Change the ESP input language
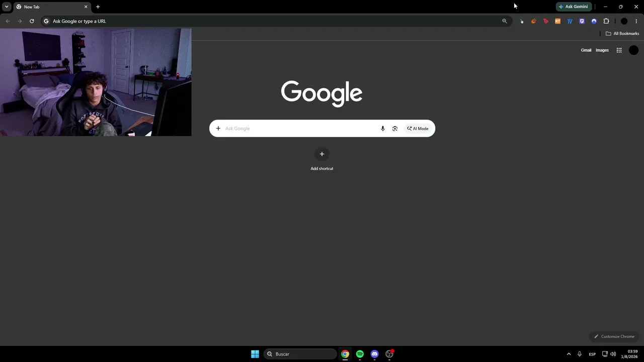Image resolution: width=644 pixels, height=362 pixels. (592, 354)
